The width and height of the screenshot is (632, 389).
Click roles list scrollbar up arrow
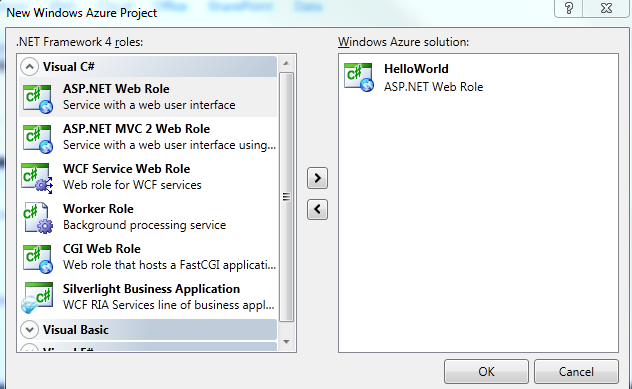286,63
